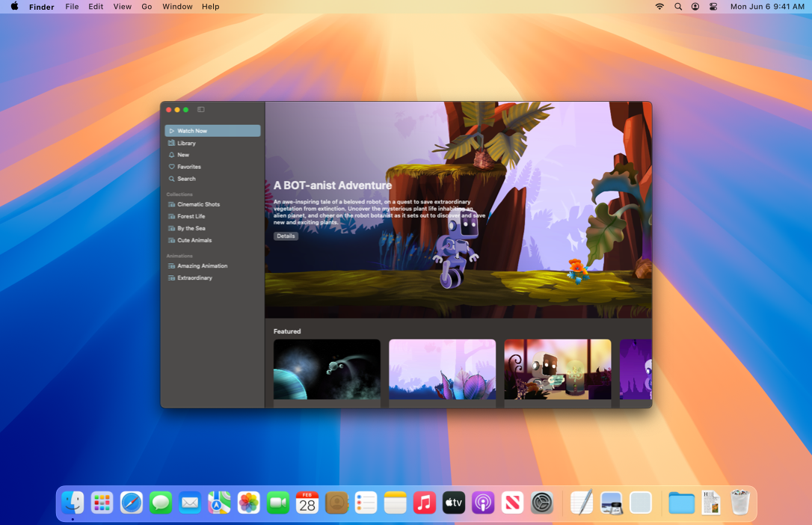Open Library from the sidebar
Viewport: 812px width, 525px height.
tap(189, 142)
